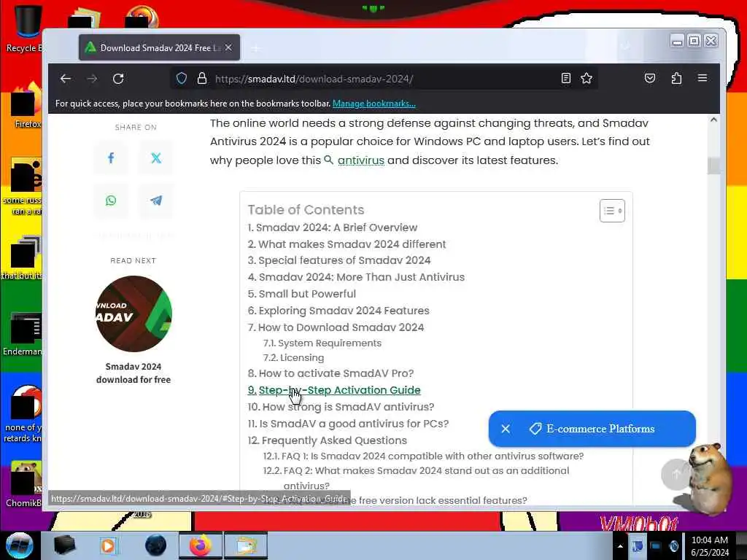The image size is (747, 560).
Task: Share the article via WhatsApp
Action: [111, 201]
